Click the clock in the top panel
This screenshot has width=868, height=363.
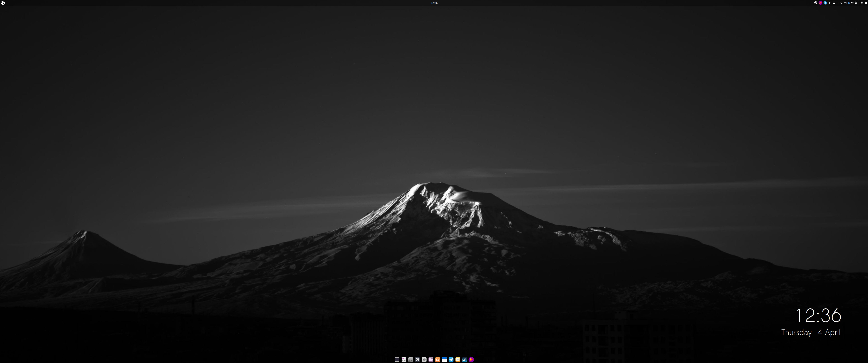(x=434, y=3)
